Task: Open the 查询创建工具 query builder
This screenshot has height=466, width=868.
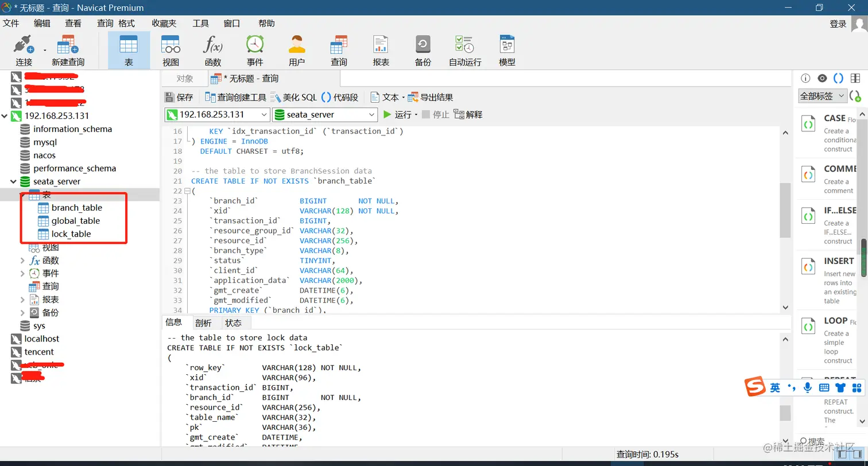Action: click(x=235, y=97)
